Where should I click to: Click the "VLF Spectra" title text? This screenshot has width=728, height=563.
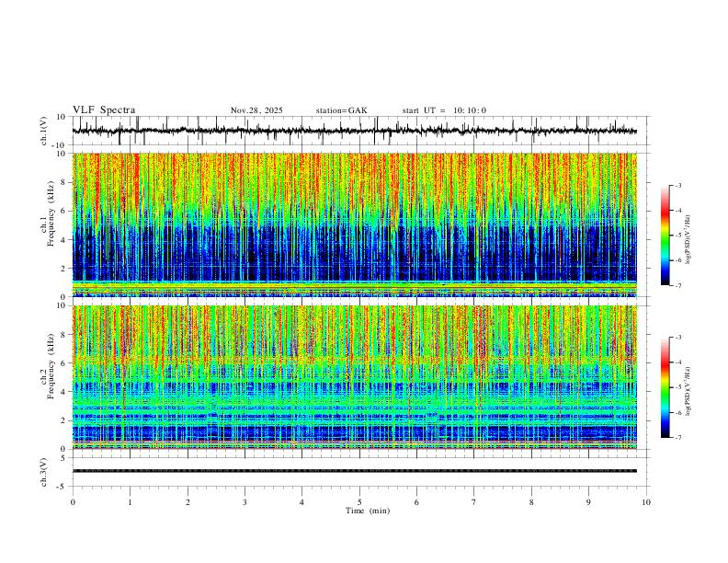[x=104, y=110]
